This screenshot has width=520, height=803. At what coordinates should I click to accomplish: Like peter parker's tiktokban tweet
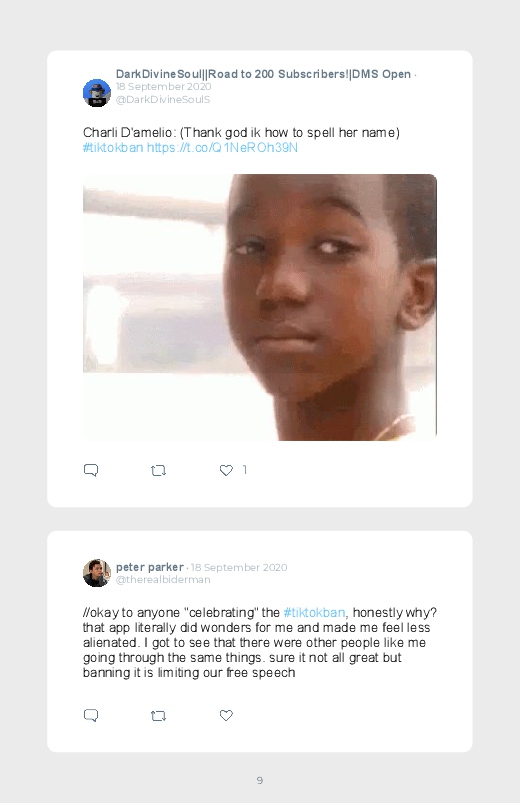[226, 715]
